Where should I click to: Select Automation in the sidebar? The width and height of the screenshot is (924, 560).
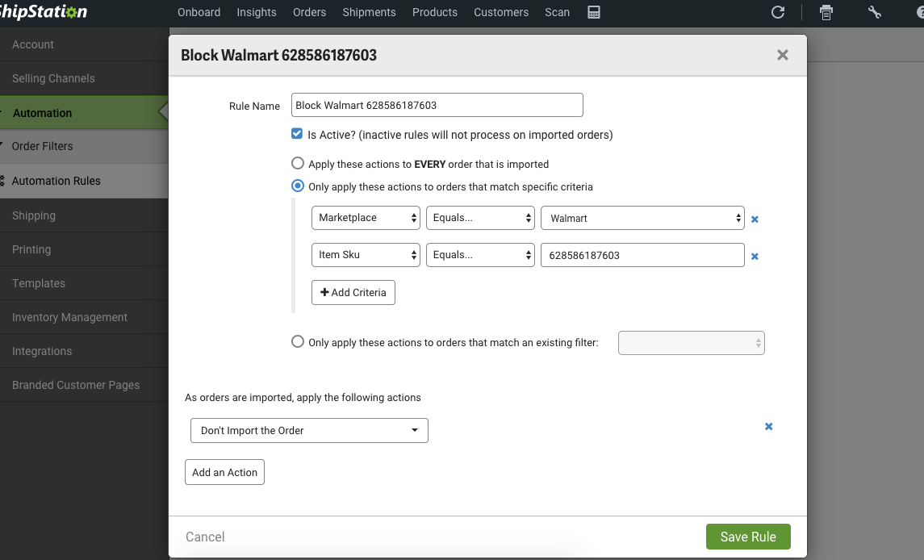pos(84,113)
